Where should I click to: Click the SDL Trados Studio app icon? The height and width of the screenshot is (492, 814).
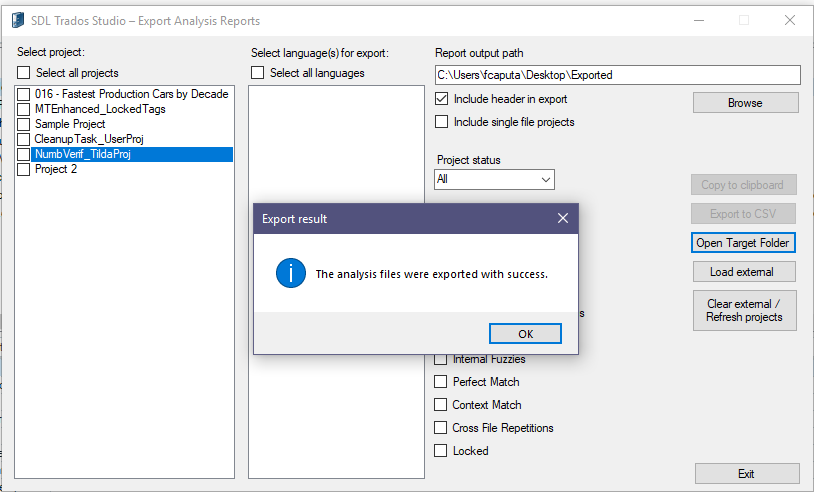pos(18,21)
